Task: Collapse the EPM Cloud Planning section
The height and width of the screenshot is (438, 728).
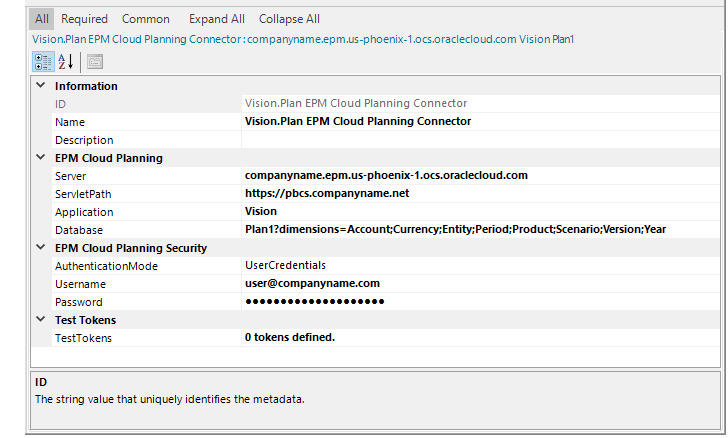Action: pos(41,157)
